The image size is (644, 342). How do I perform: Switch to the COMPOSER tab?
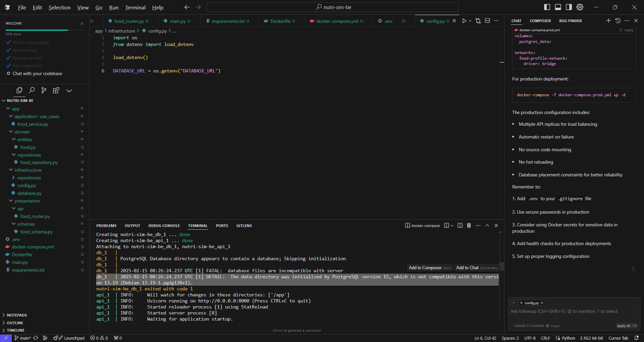pyautogui.click(x=540, y=21)
